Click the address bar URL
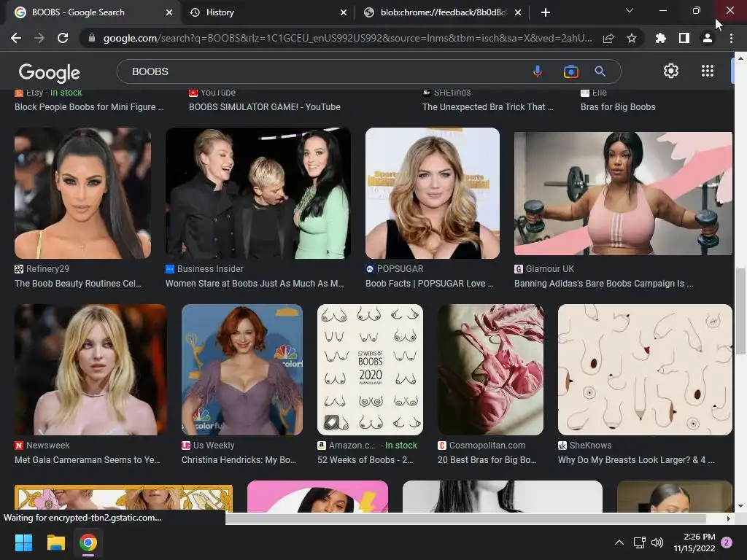Screen dimensions: 747x560 click(347, 38)
